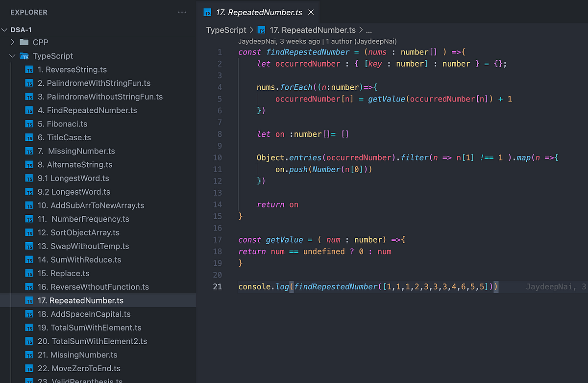Expand the CPP folder

pyautogui.click(x=12, y=42)
